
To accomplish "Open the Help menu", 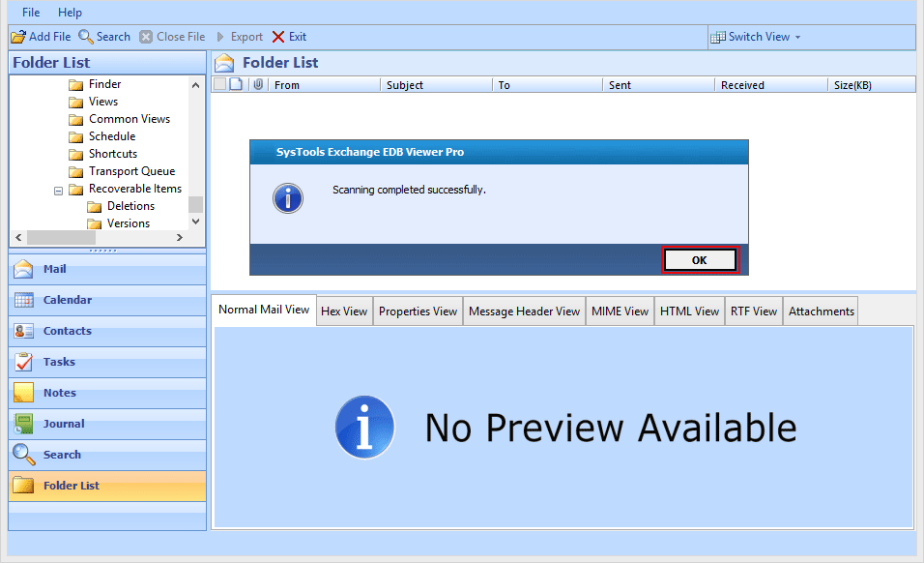I will (x=71, y=13).
